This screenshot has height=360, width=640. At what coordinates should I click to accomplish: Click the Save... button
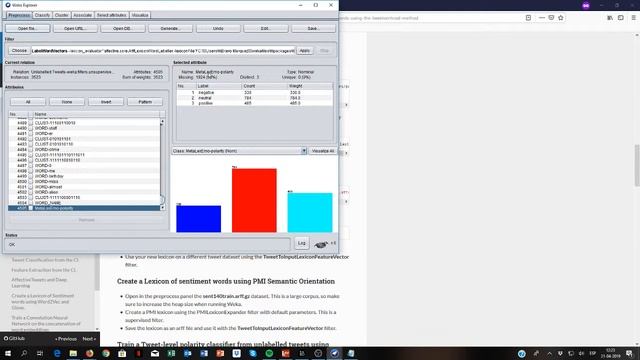313,29
